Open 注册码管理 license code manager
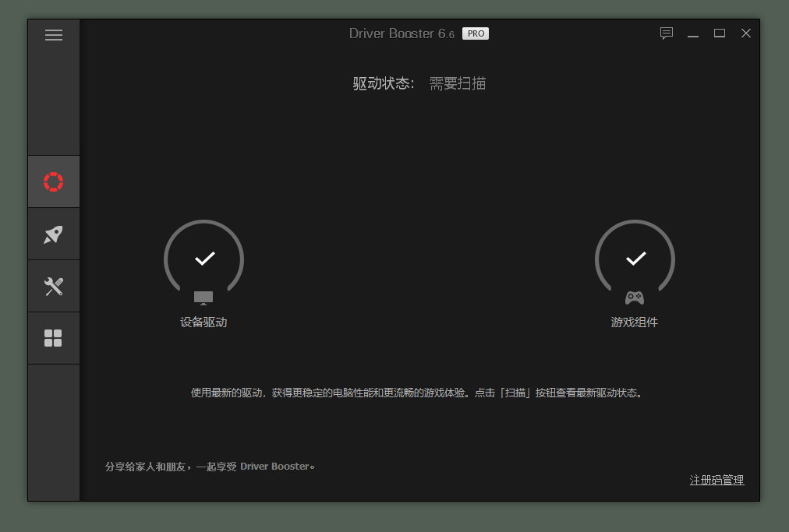789x532 pixels. pyautogui.click(x=716, y=481)
